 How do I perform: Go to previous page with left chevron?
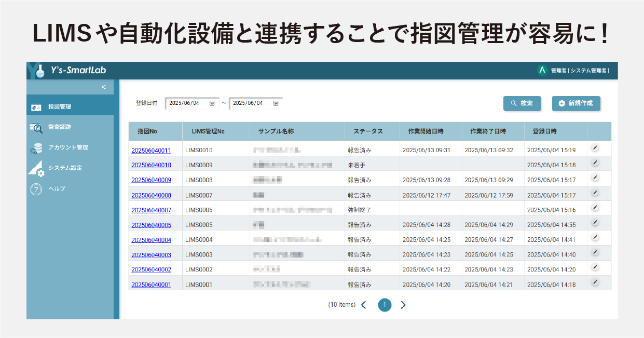coord(364,305)
